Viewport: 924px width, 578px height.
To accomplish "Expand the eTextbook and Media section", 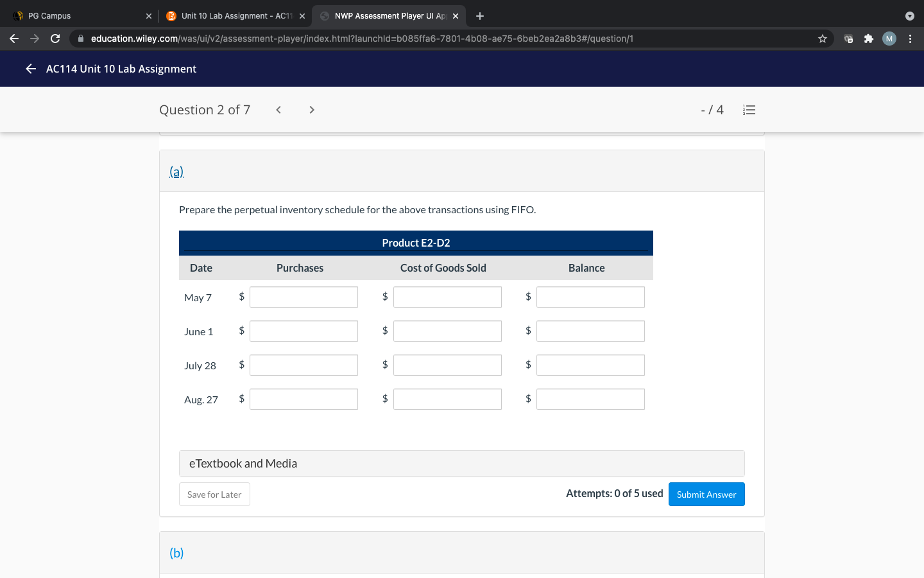I will [462, 463].
